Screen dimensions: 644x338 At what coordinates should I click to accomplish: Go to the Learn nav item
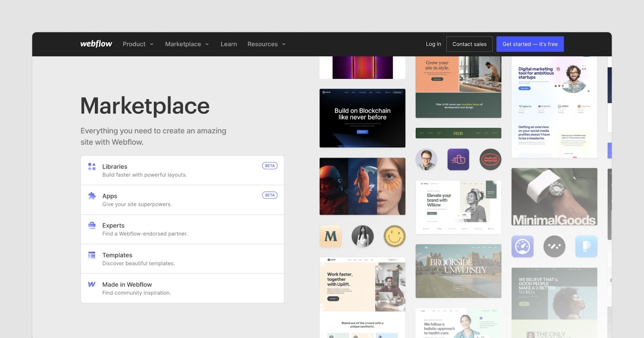click(x=229, y=44)
